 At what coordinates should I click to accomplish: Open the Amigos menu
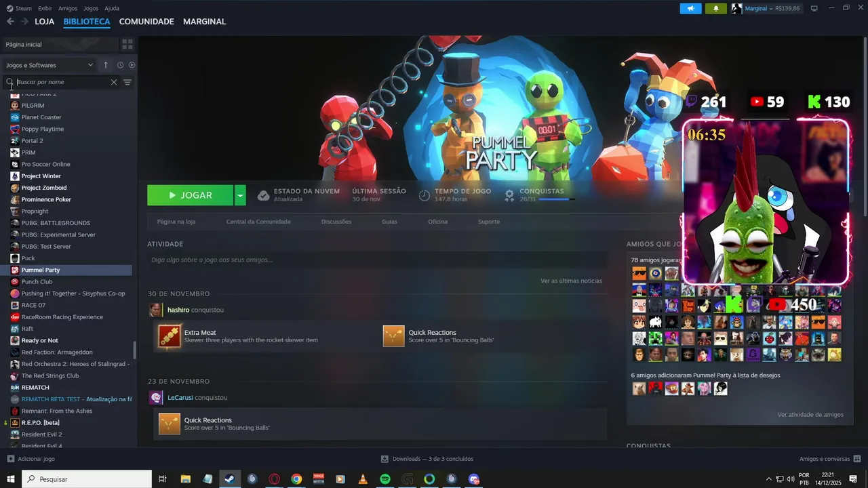(x=68, y=8)
